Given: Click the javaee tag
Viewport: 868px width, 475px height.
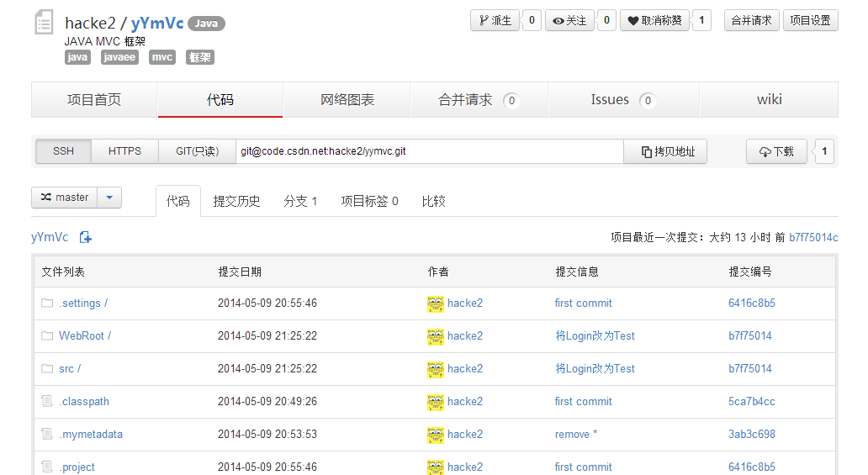Looking at the screenshot, I should (x=119, y=57).
